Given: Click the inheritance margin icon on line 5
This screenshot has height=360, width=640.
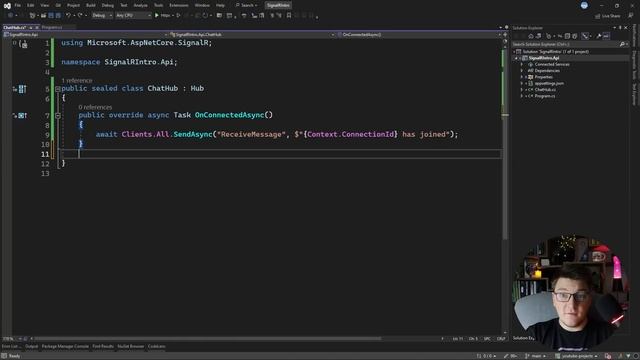Looking at the screenshot, I should click(22, 89).
